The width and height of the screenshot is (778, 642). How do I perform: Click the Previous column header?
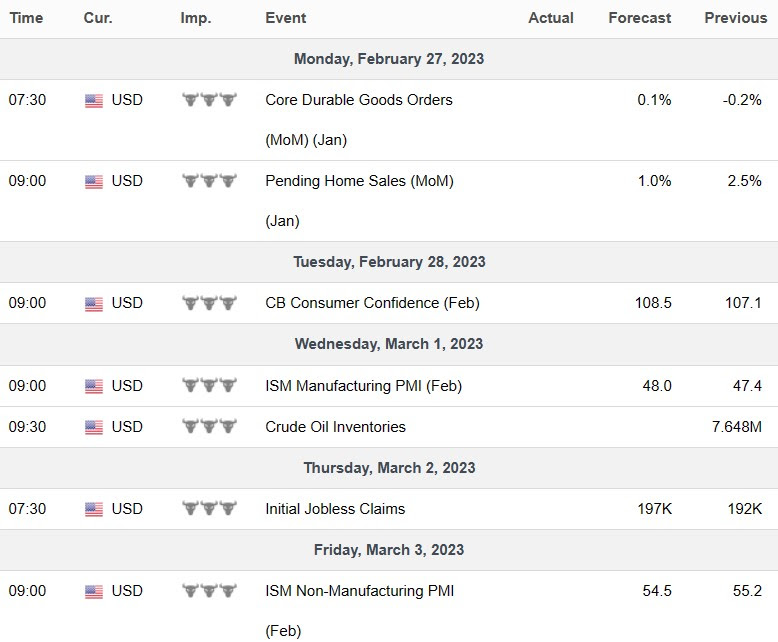[x=735, y=18]
